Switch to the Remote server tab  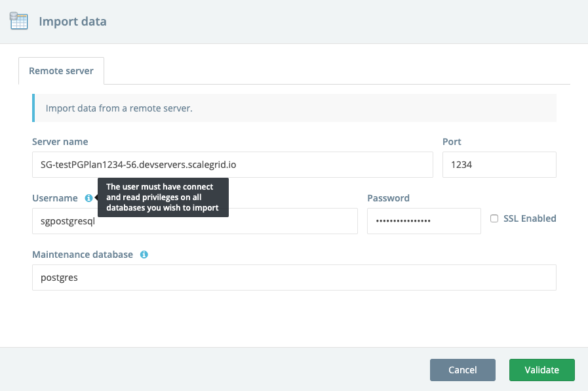point(61,71)
